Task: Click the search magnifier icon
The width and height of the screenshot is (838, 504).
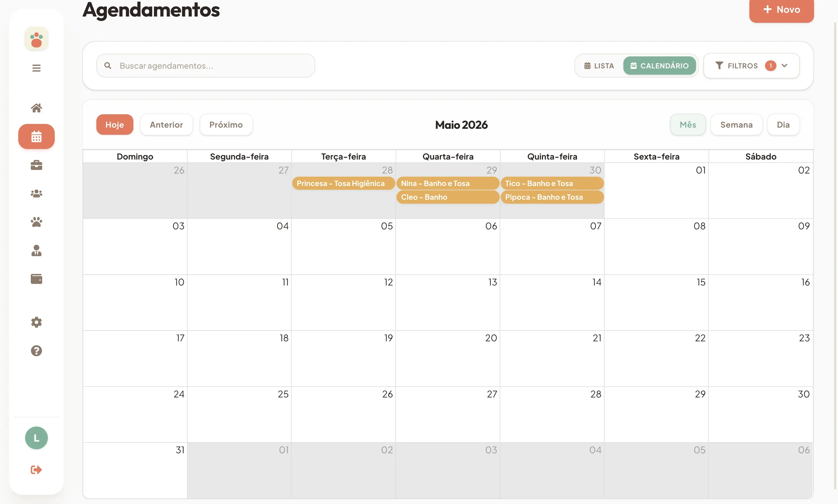Action: 108,66
